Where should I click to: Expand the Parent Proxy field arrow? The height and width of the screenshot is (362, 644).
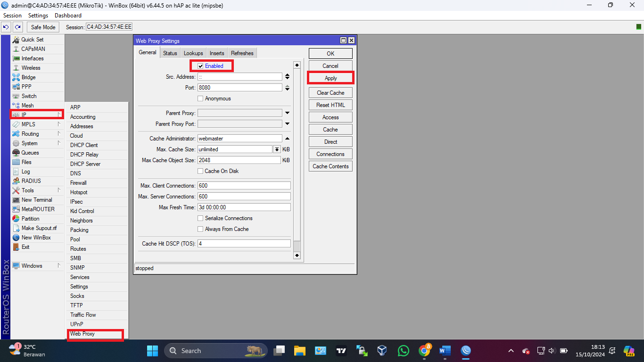tap(287, 113)
